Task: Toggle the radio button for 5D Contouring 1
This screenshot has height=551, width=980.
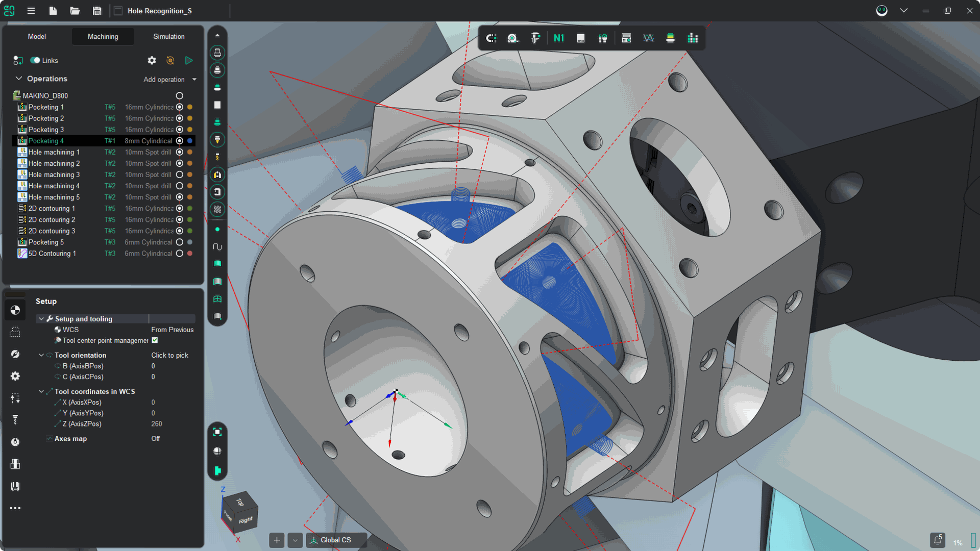Action: 180,254
